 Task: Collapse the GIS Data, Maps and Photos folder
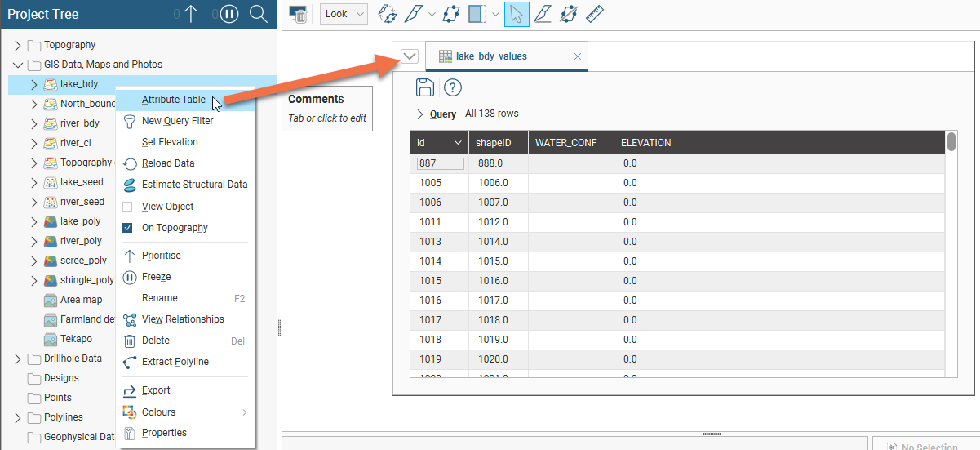pos(18,65)
